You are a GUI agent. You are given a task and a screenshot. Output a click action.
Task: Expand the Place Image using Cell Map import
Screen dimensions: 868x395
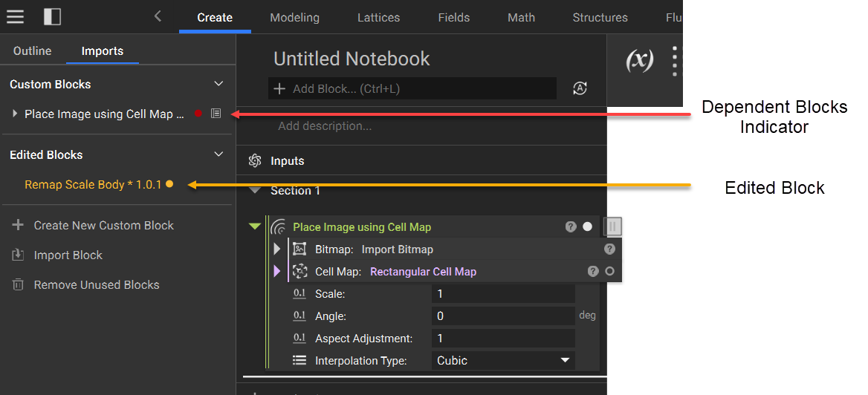click(15, 114)
